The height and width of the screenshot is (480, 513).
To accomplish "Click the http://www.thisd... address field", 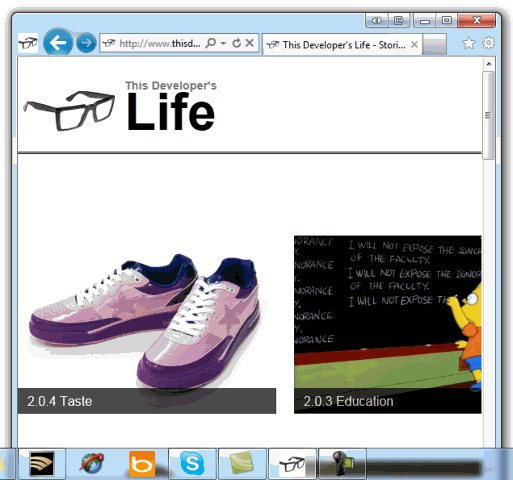I will (153, 43).
